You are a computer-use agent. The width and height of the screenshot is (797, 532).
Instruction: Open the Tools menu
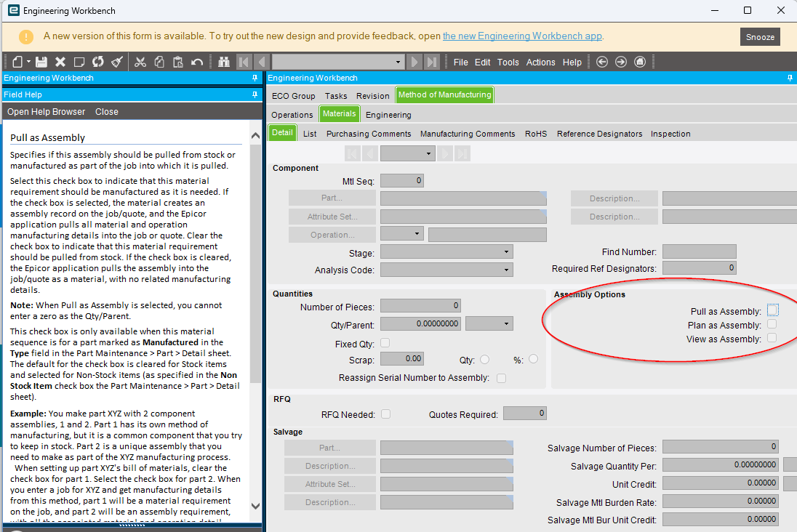pyautogui.click(x=508, y=62)
